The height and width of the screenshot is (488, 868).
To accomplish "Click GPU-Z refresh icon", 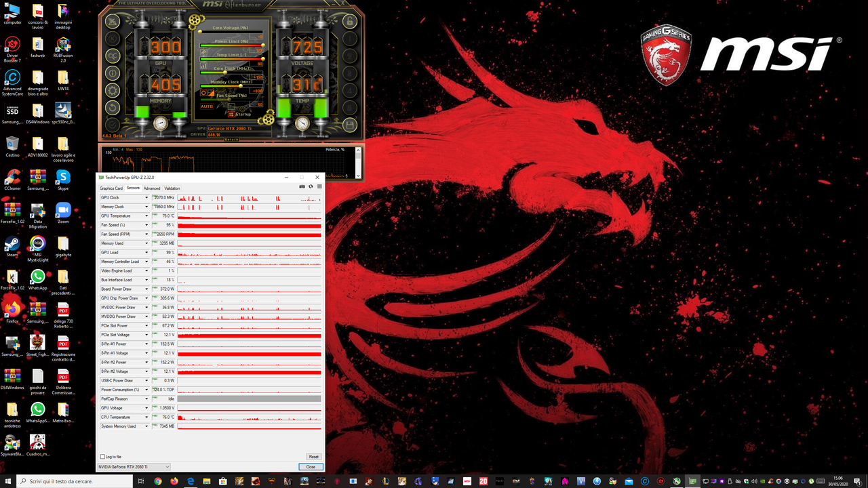I will pyautogui.click(x=311, y=186).
